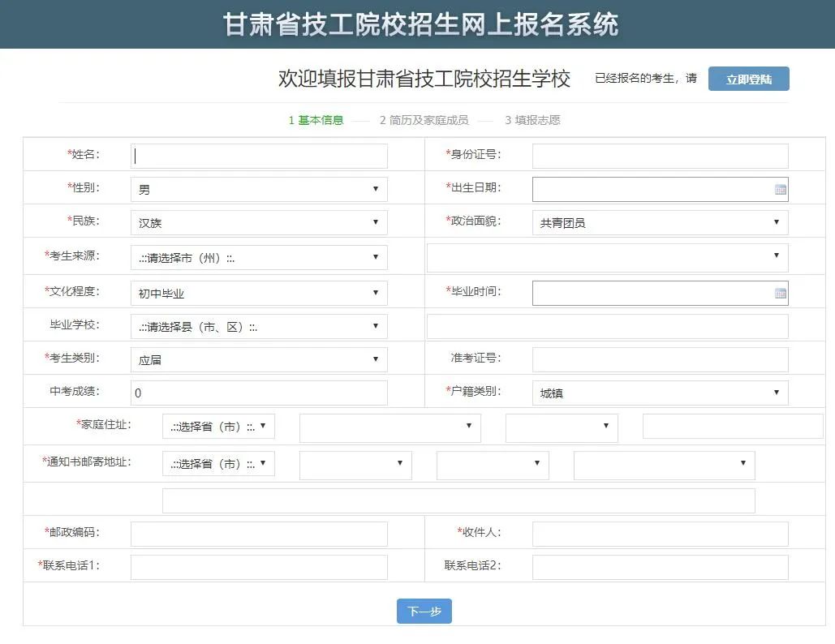835x644 pixels.
Task: Open the 考生类别 dropdown showing 应届
Action: click(x=258, y=359)
